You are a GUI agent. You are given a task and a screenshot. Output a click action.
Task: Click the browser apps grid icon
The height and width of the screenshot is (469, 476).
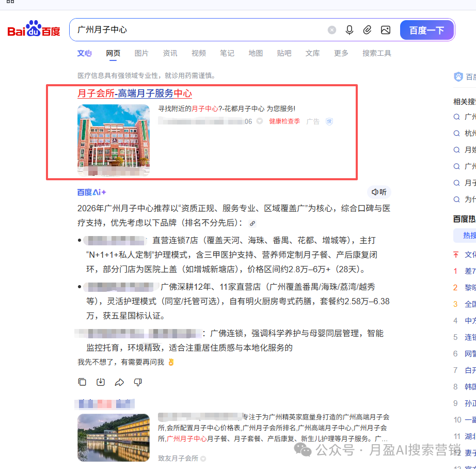10,1
